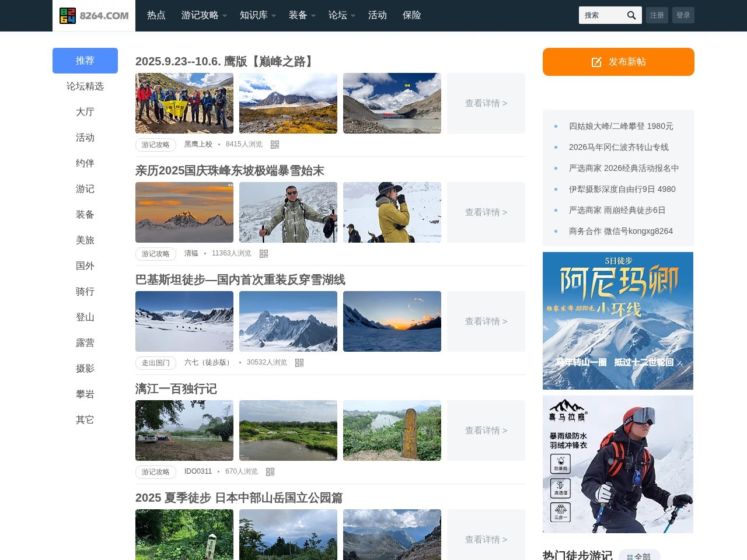The width and height of the screenshot is (747, 560).
Task: Switch to the 论坛精选 category
Action: tap(85, 86)
